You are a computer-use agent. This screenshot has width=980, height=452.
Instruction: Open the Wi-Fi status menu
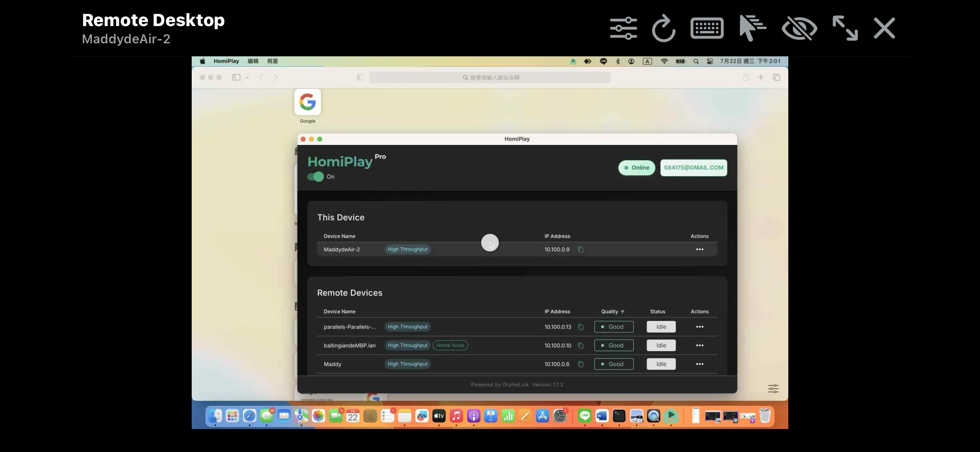pyautogui.click(x=664, y=61)
